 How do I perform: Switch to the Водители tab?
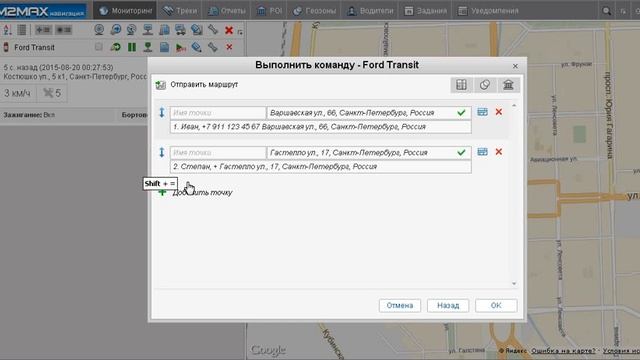click(x=370, y=11)
